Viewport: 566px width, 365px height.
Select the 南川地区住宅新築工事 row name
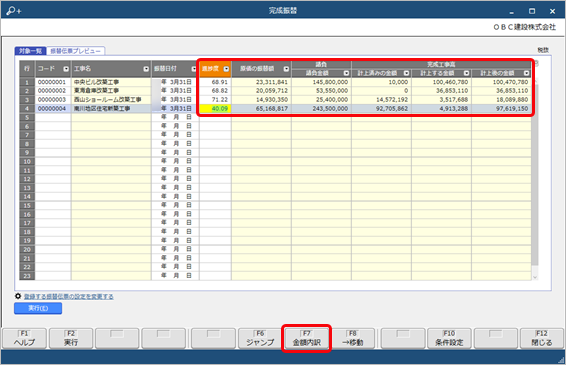(x=111, y=108)
